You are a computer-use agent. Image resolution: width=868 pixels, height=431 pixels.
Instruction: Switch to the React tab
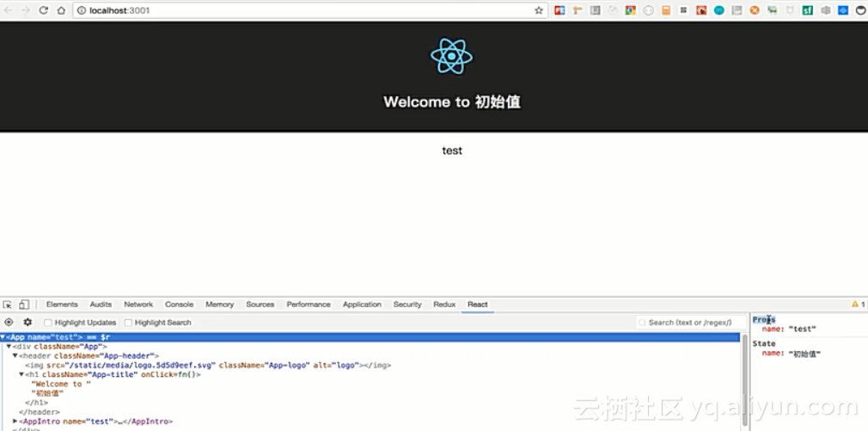click(478, 305)
